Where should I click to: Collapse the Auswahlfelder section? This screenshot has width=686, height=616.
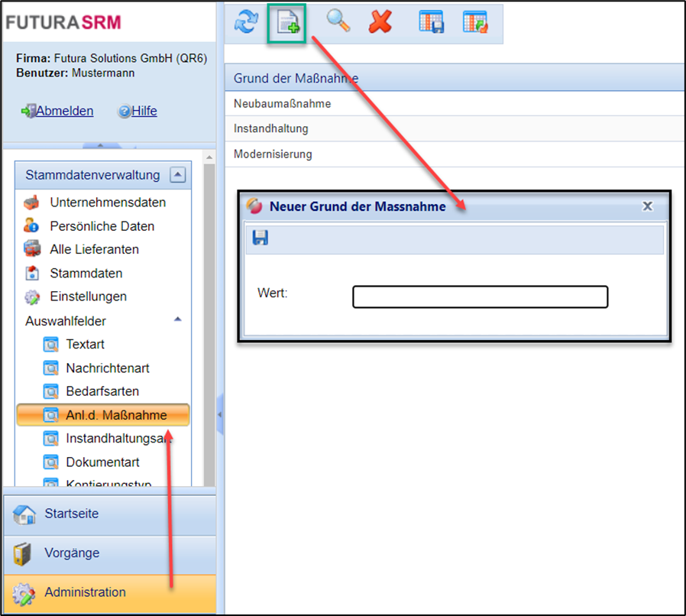[x=177, y=319]
